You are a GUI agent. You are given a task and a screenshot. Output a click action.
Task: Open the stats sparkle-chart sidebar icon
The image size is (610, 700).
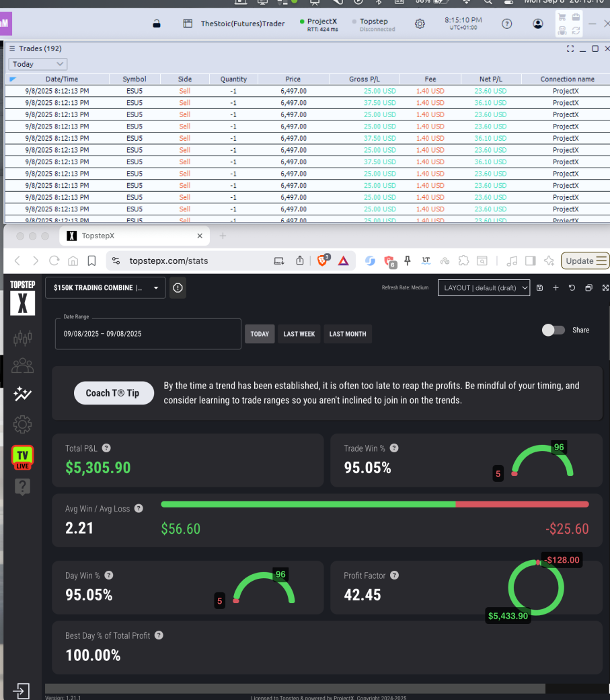22,394
